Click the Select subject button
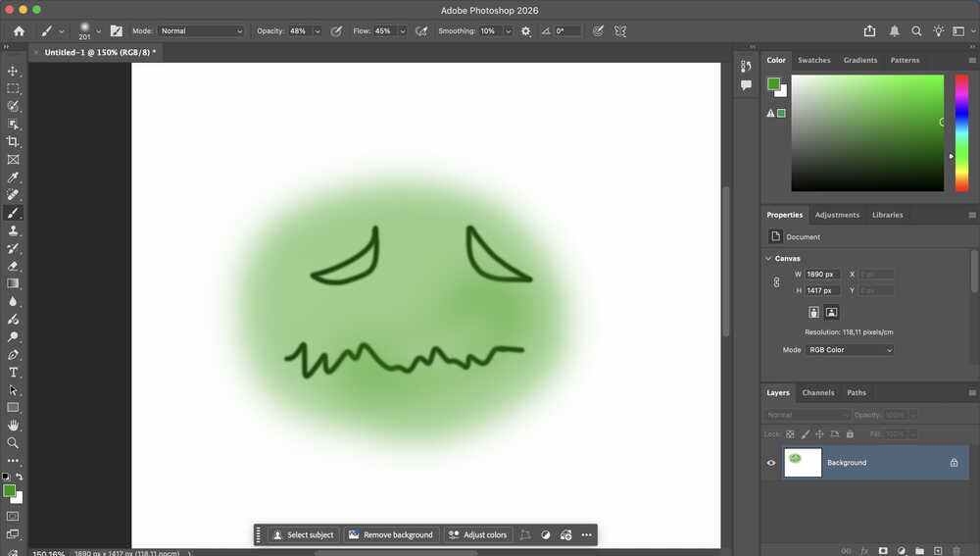The image size is (980, 556). pyautogui.click(x=304, y=534)
